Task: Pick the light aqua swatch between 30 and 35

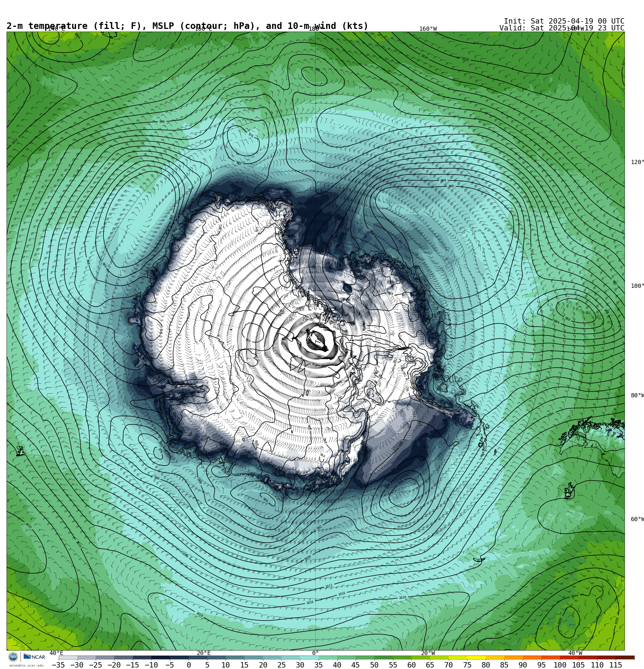Action: coord(309,657)
